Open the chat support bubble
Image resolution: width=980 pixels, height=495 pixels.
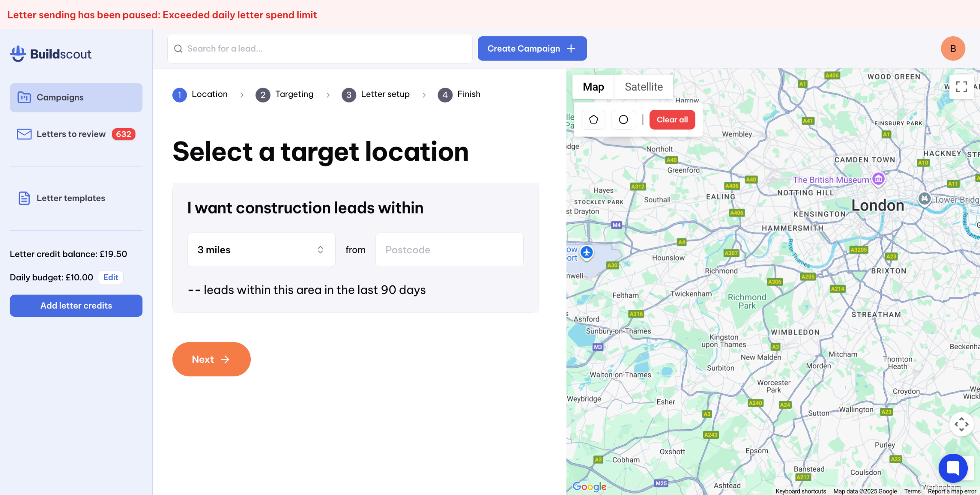(x=953, y=468)
